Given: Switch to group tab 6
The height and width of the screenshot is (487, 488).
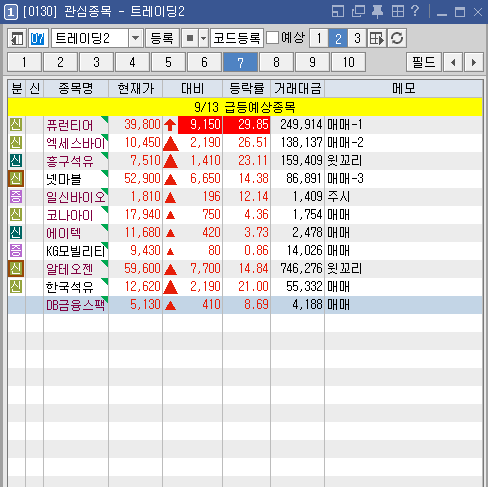Looking at the screenshot, I should [204, 62].
